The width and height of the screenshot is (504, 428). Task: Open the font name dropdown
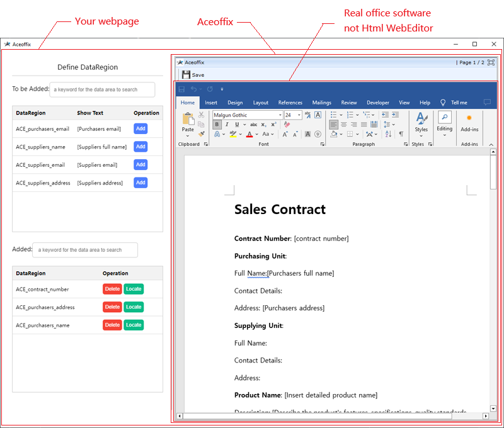(280, 115)
